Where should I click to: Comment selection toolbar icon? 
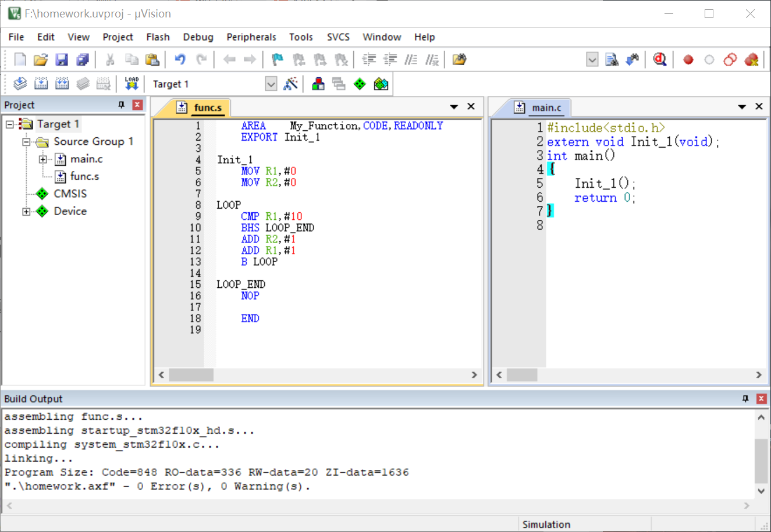point(411,59)
